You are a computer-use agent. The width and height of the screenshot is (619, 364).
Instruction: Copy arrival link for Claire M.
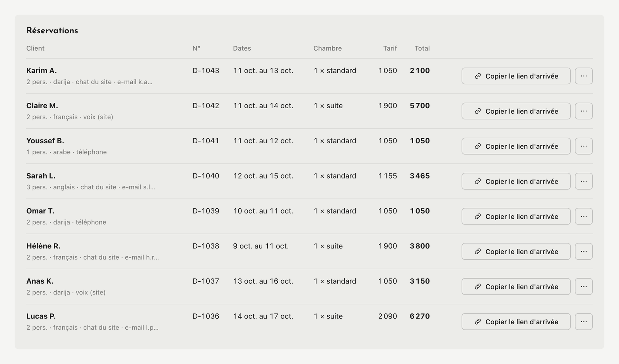click(516, 111)
